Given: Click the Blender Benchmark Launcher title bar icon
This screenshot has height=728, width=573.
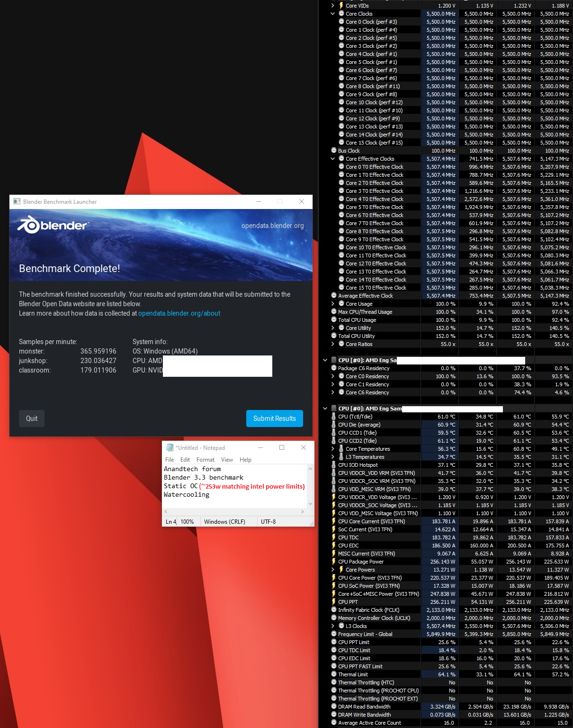Looking at the screenshot, I should pyautogui.click(x=17, y=201).
